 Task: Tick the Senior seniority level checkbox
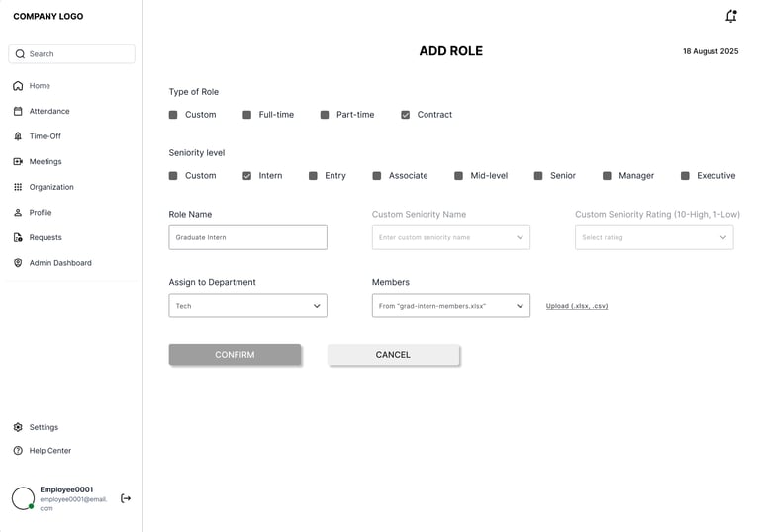pyautogui.click(x=538, y=176)
